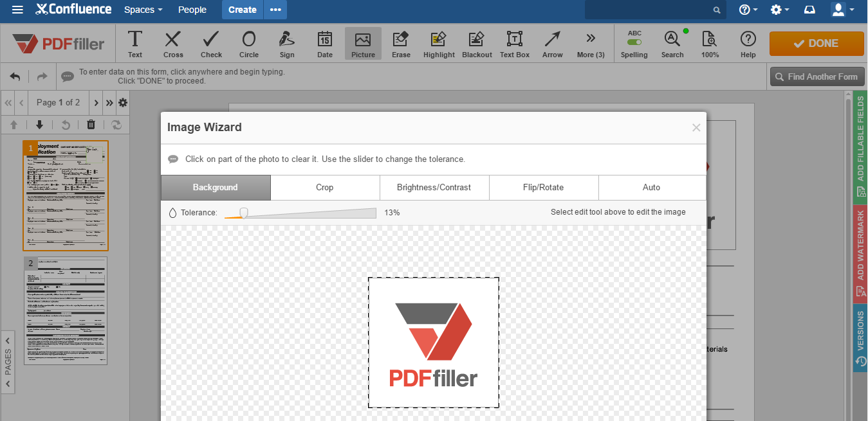Redo the last action

coord(42,76)
